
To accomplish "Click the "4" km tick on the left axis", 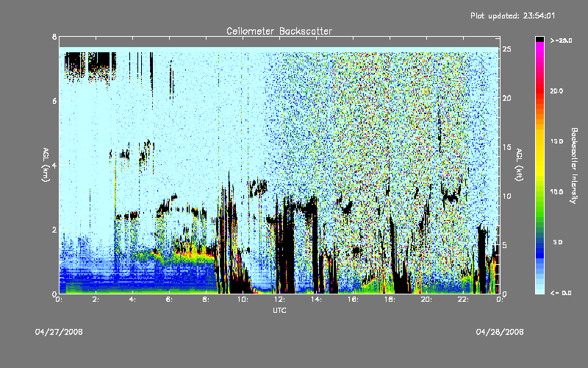I will pos(54,165).
